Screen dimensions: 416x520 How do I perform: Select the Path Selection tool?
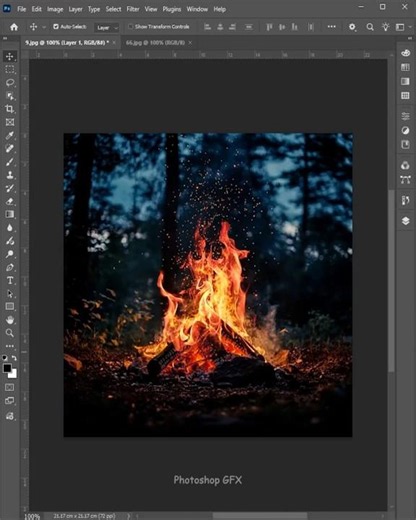10,294
